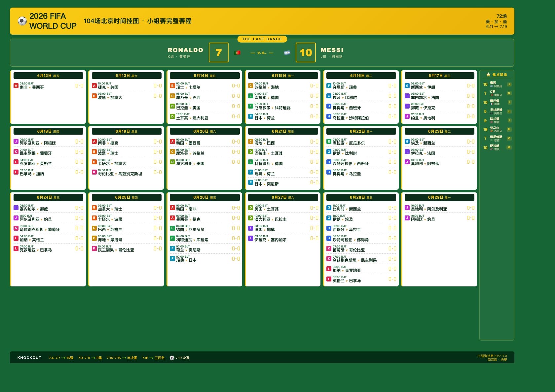The width and height of the screenshot is (555, 392).
Task: Click the group H badge for 佛得角 v 乌拉圭
Action: click(329, 172)
